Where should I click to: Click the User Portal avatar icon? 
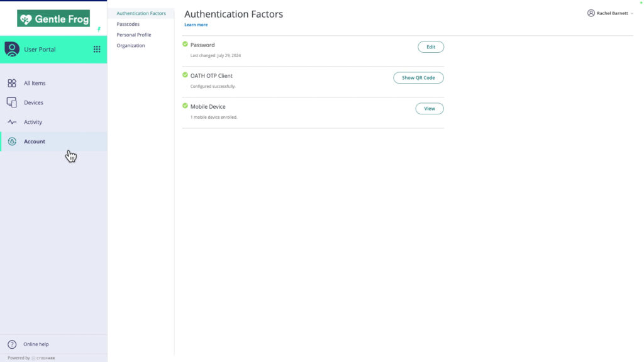coord(11,48)
